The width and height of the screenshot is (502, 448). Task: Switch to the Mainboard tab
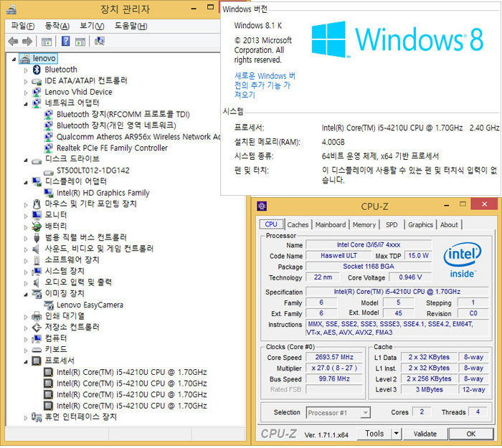[331, 224]
